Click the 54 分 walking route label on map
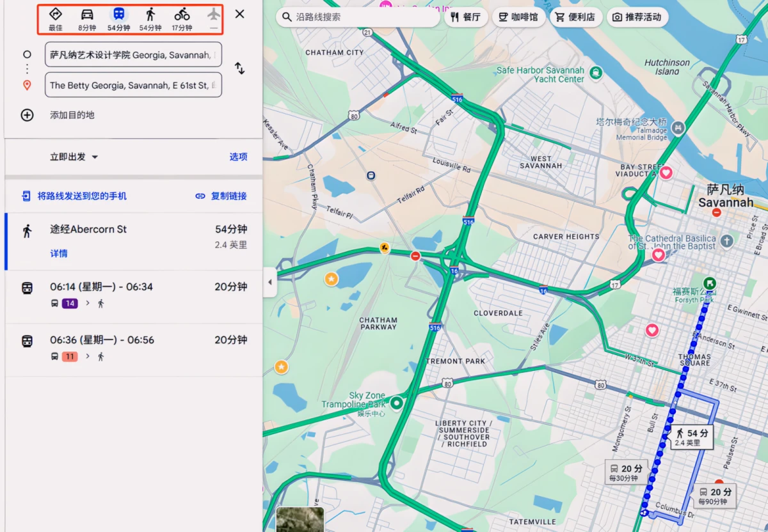 pyautogui.click(x=692, y=437)
